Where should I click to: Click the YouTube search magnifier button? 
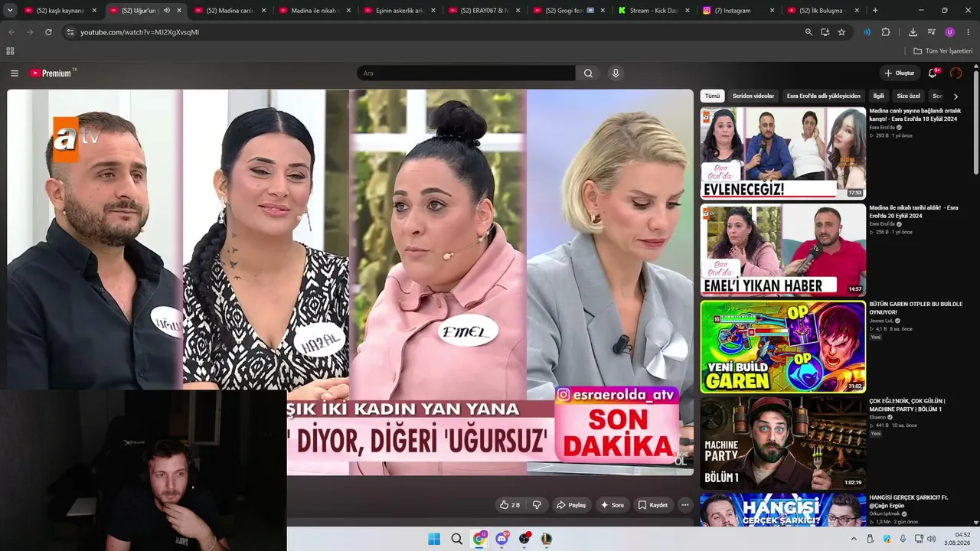click(x=588, y=73)
